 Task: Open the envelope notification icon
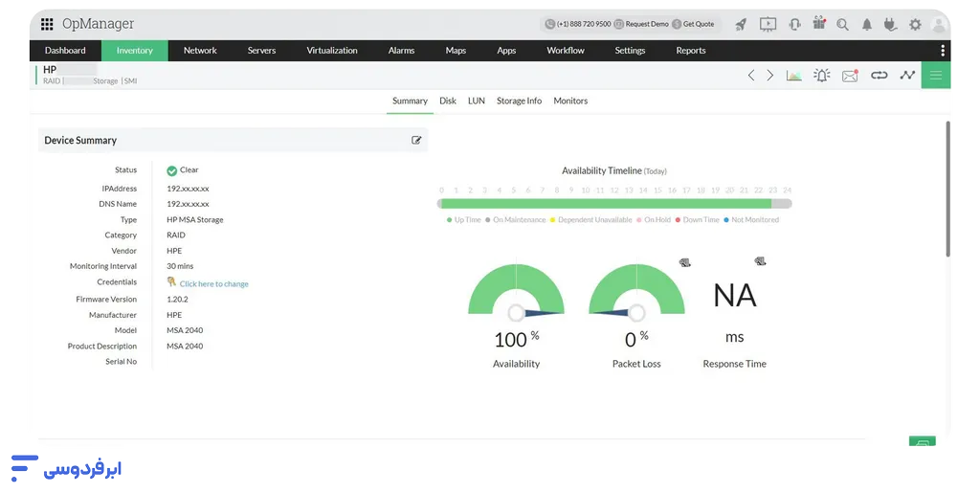(850, 76)
